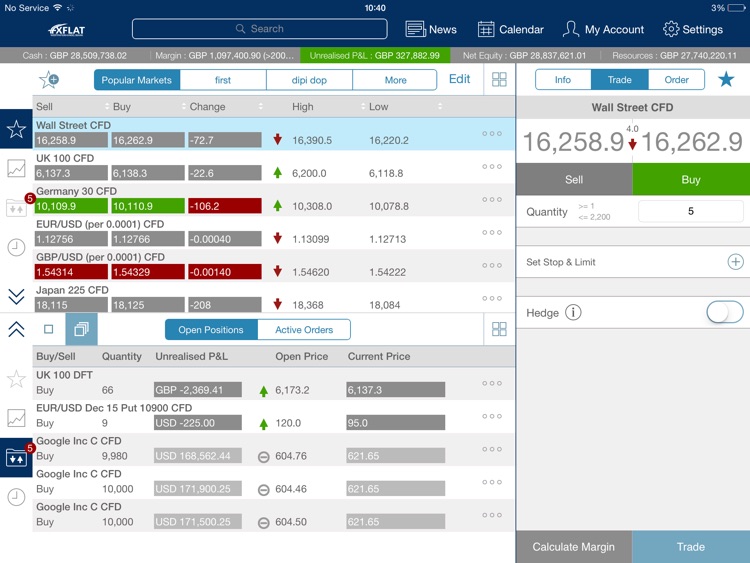Open more options for Japan 225 CFD

click(x=492, y=298)
